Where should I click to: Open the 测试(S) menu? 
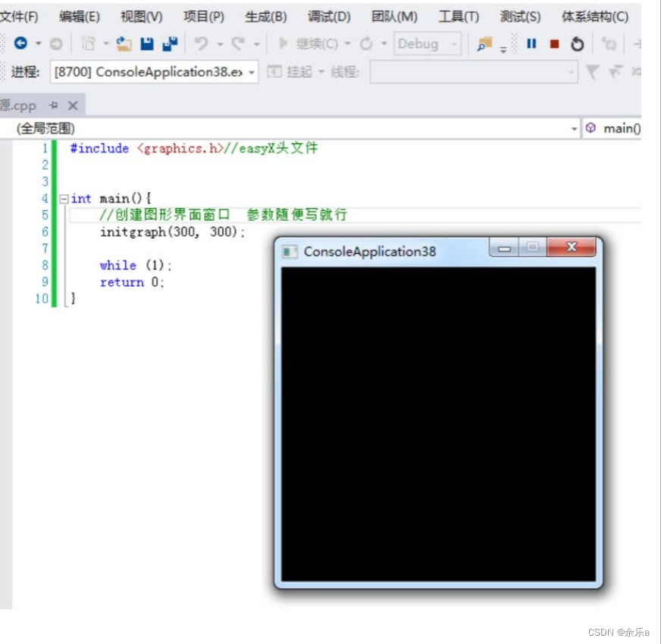click(x=520, y=17)
